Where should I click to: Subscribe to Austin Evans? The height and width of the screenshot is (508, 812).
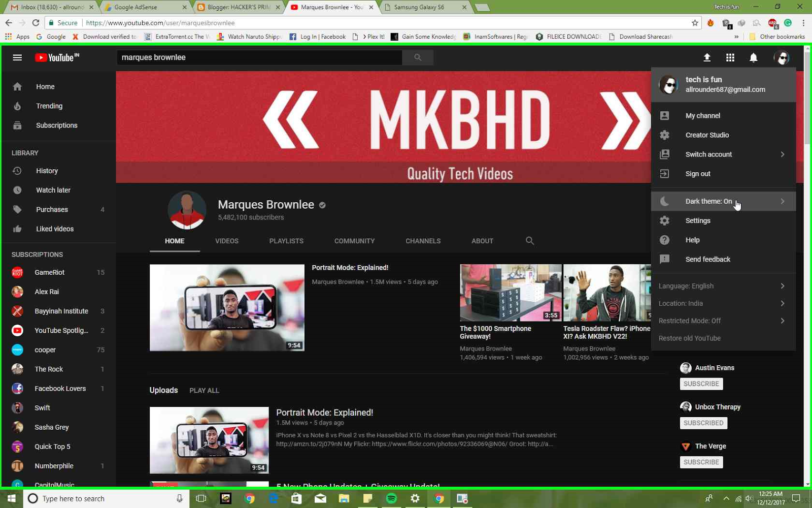(701, 384)
